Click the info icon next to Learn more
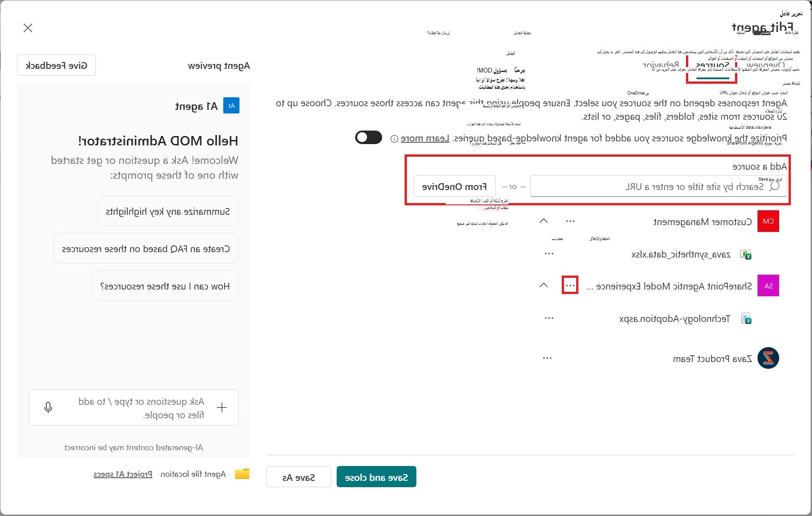The height and width of the screenshot is (516, 812). [394, 139]
